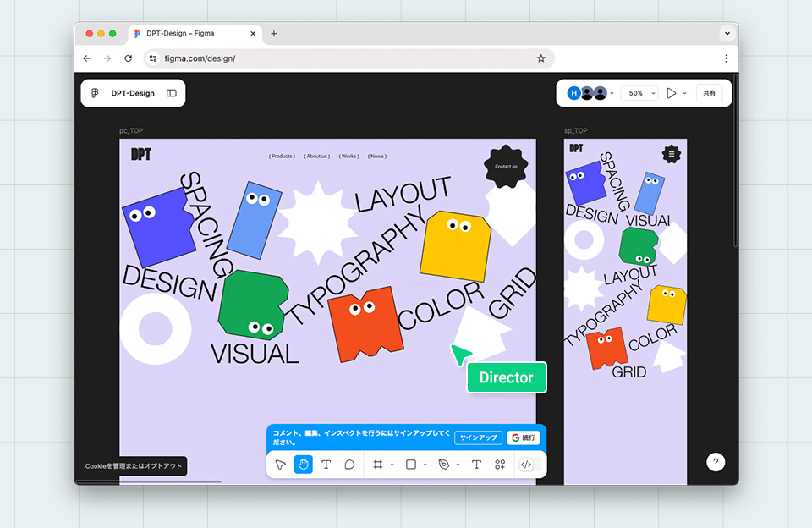812x528 pixels.
Task: Toggle Dev Mode code switch
Action: coord(530,465)
